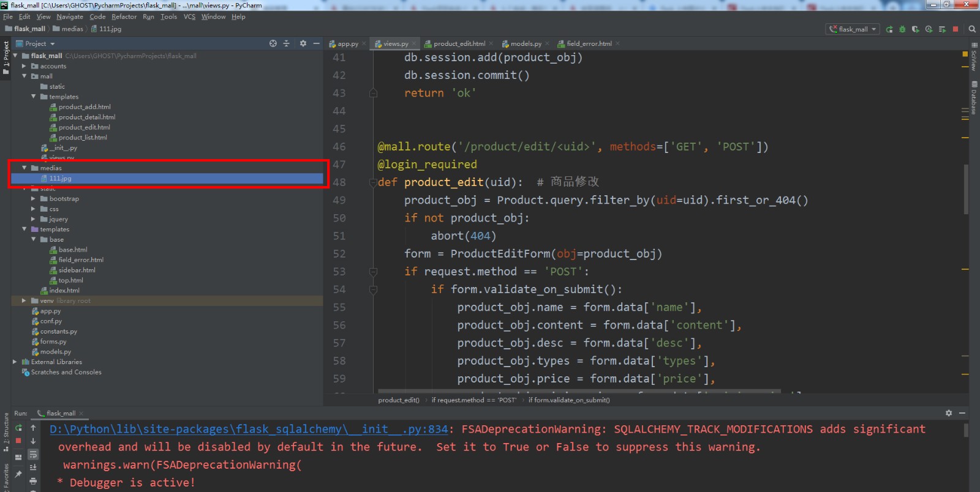Screen dimensions: 980x492
Task: Expand the css folder
Action: [x=34, y=209]
